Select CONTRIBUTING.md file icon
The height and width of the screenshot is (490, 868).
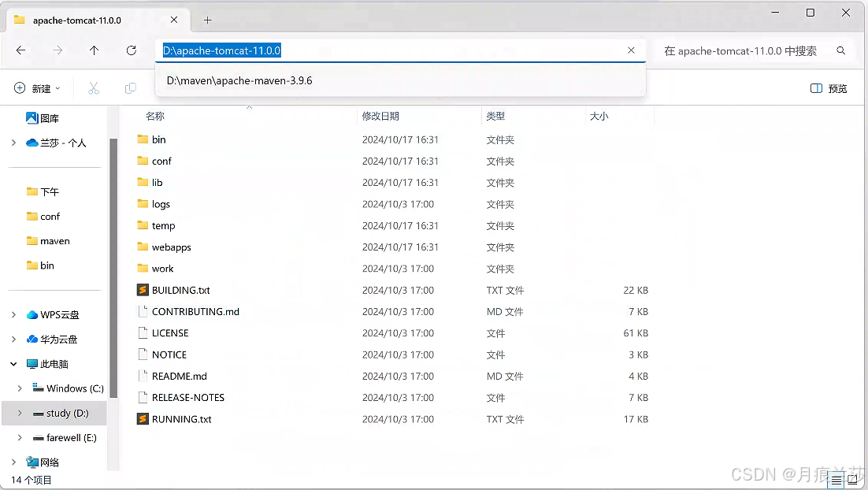click(x=143, y=311)
